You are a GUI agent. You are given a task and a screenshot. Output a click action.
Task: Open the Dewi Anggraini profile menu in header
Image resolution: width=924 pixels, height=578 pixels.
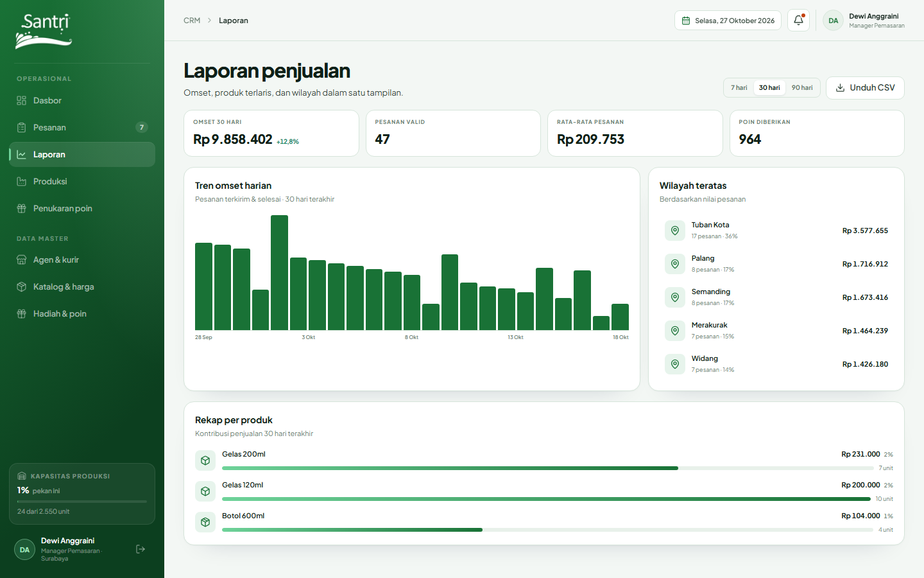coord(864,21)
